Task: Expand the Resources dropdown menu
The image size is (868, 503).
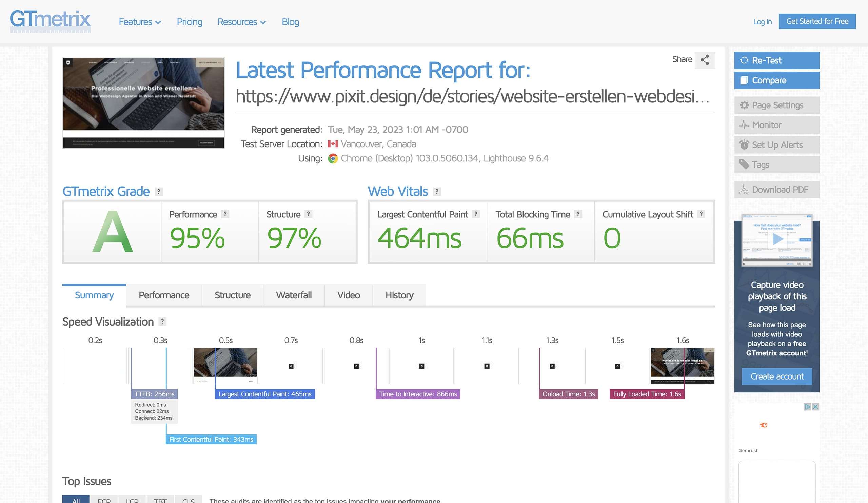Action: 241,22
